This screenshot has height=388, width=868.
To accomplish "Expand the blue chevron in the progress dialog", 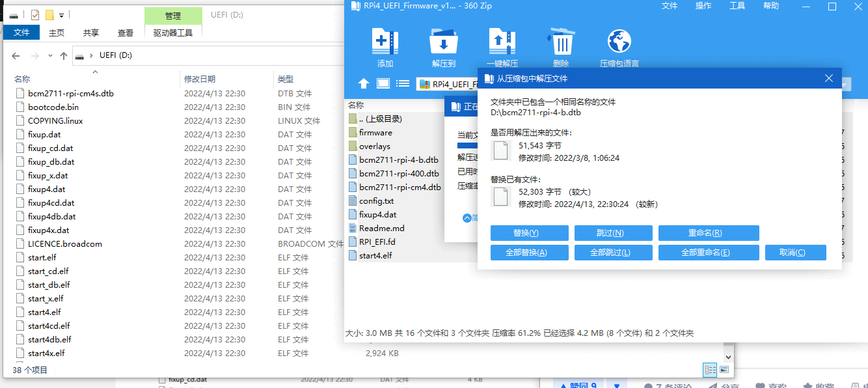I will pyautogui.click(x=467, y=218).
